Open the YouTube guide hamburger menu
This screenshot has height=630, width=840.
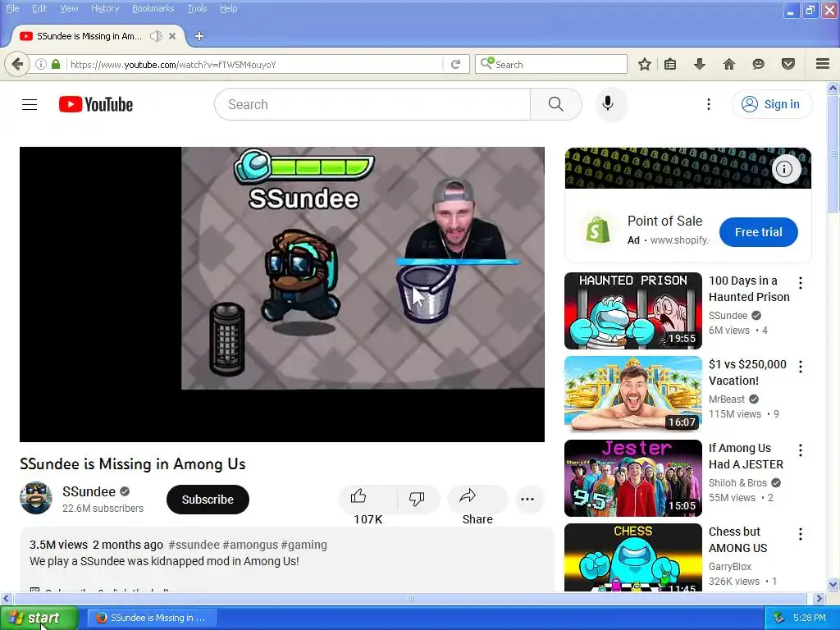30,104
